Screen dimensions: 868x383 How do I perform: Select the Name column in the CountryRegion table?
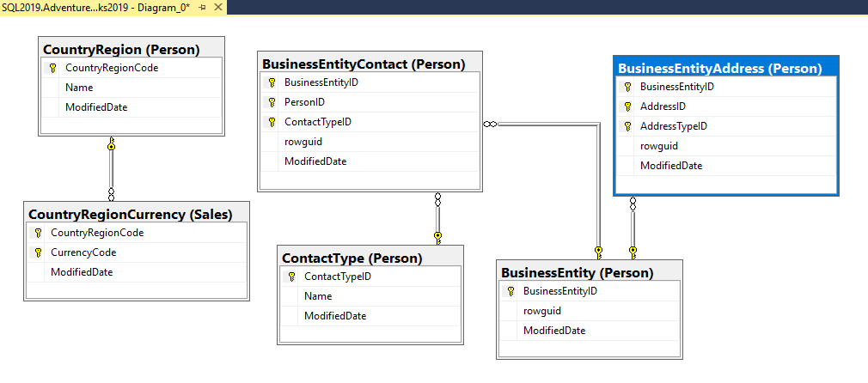[79, 88]
